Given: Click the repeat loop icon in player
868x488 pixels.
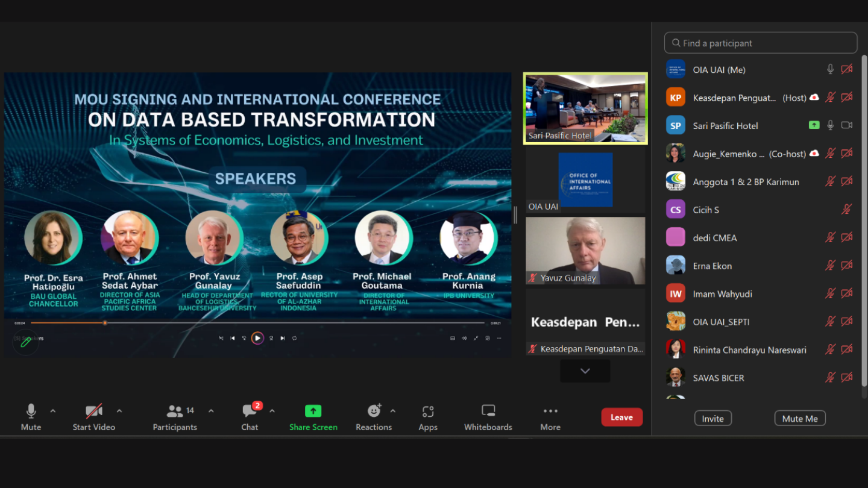Looking at the screenshot, I should coord(294,338).
